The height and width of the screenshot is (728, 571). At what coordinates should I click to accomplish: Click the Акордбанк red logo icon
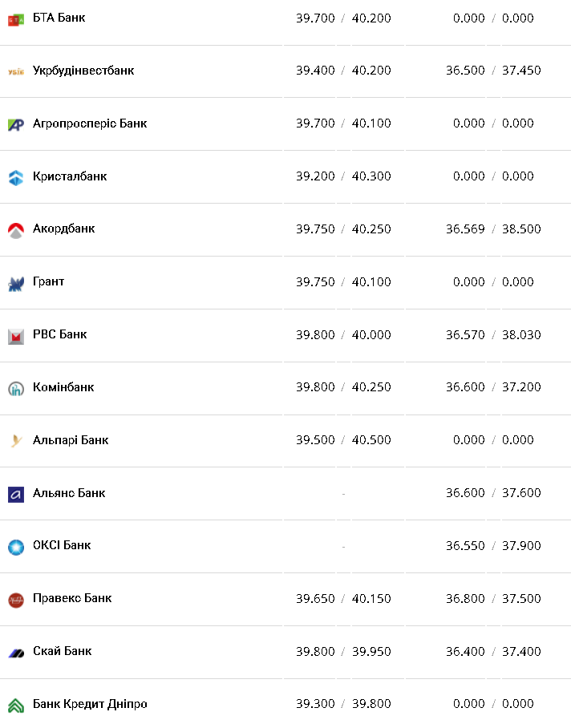point(16,230)
